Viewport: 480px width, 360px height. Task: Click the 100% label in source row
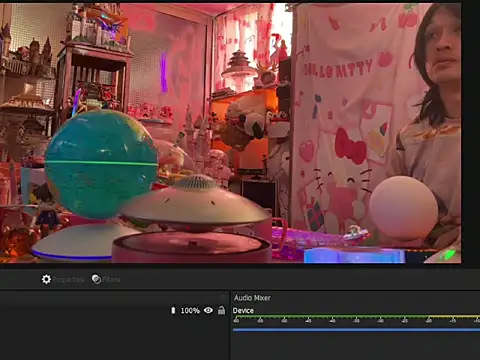point(190,311)
